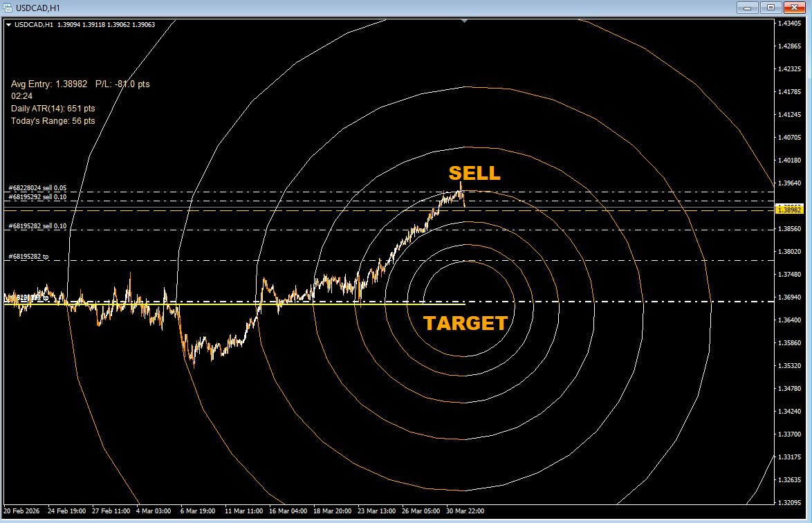
Task: Select order label #68195282 sell 0.10
Action: (x=38, y=226)
